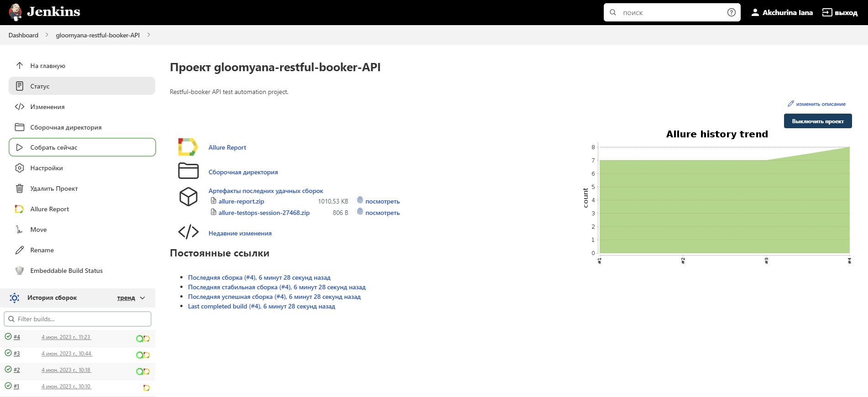Viewport: 868px width, 397px height.
Task: Click fingerprint icon for allure-report.zip
Action: pyautogui.click(x=360, y=200)
